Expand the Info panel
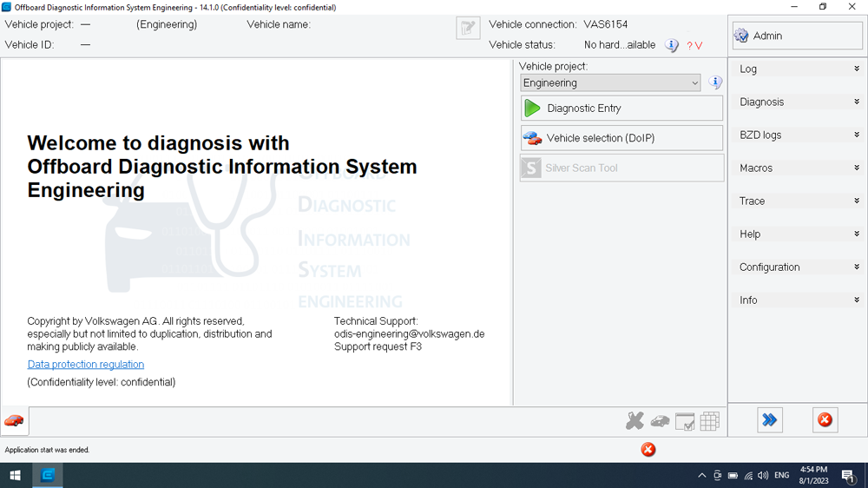This screenshot has height=488, width=868. (x=797, y=300)
